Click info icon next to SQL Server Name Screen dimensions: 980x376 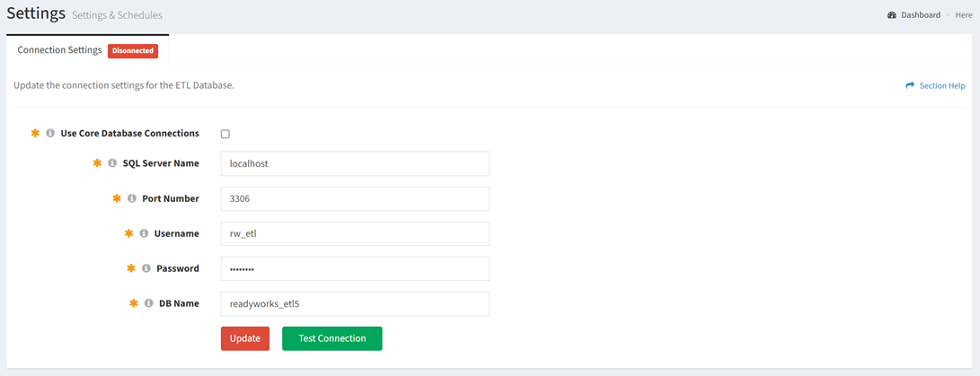[x=112, y=163]
